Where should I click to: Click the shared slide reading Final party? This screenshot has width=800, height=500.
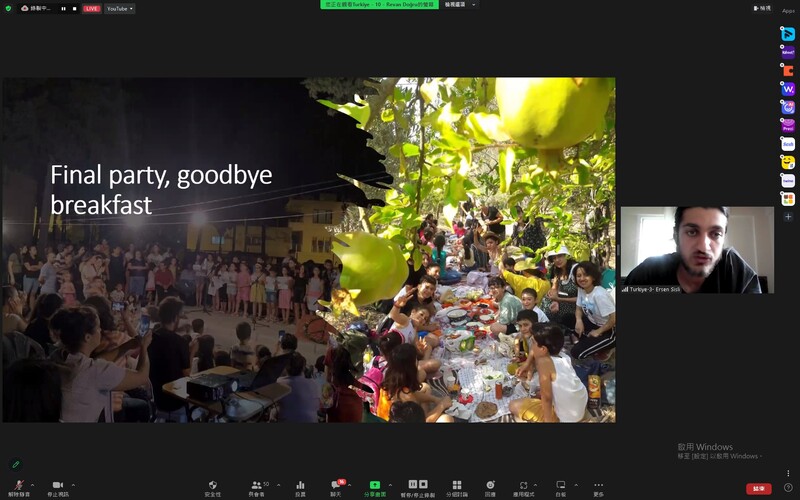pyautogui.click(x=309, y=250)
